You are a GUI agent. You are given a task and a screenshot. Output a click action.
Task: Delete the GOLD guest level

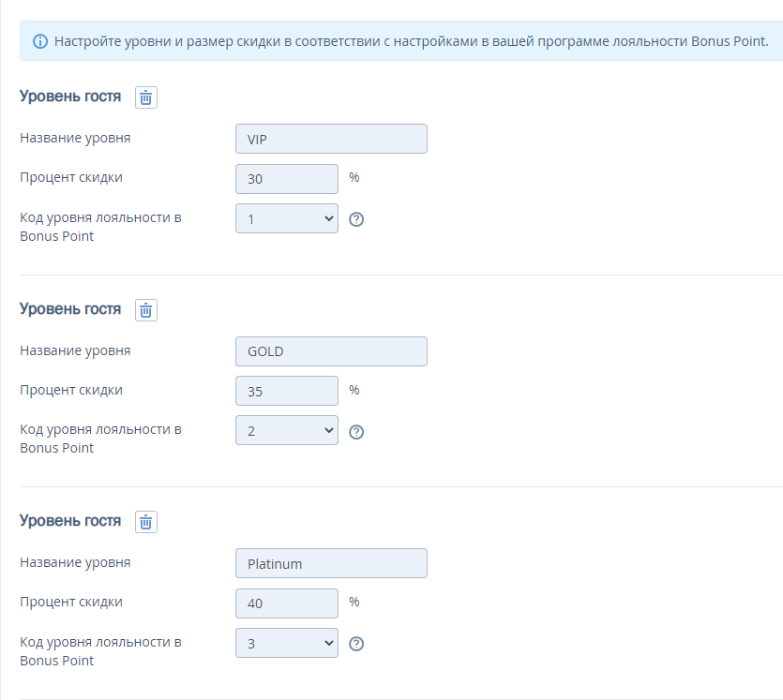click(146, 310)
